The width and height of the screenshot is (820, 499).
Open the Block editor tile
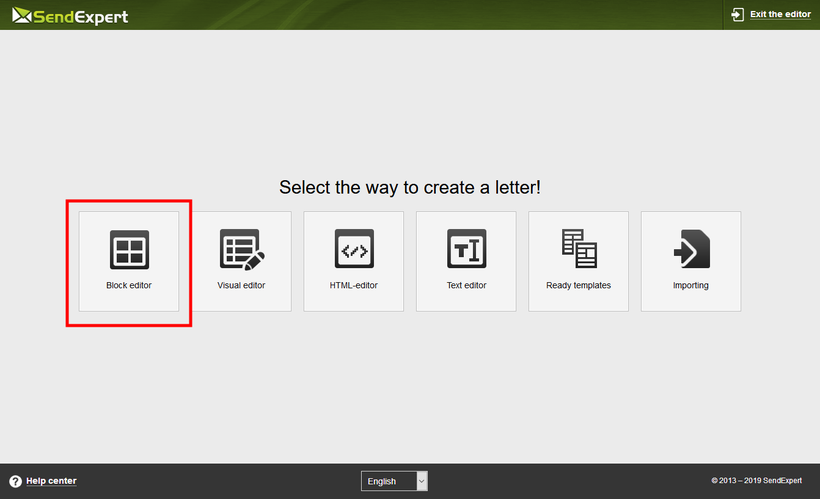(129, 262)
